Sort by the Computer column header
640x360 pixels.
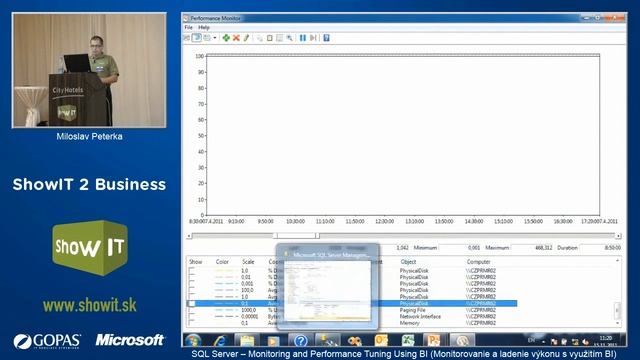478,262
